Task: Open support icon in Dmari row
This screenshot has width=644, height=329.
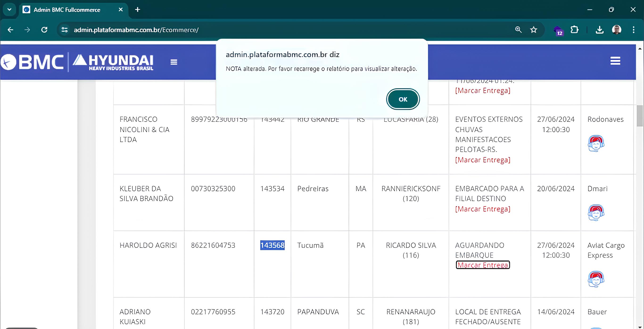Action: pyautogui.click(x=596, y=213)
